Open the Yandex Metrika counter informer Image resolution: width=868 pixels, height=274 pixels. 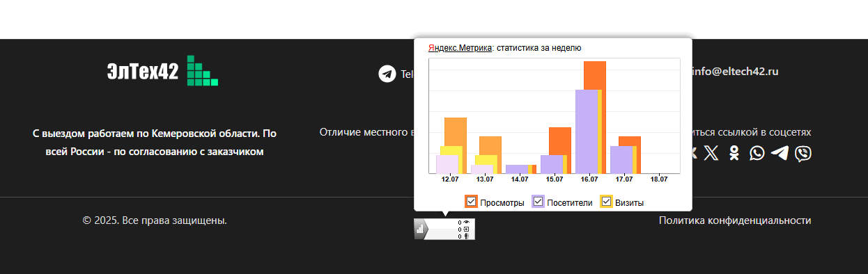pos(444,229)
